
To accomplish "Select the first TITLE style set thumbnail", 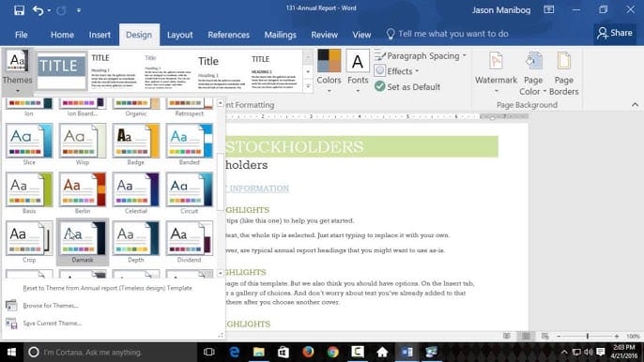I will [x=62, y=70].
